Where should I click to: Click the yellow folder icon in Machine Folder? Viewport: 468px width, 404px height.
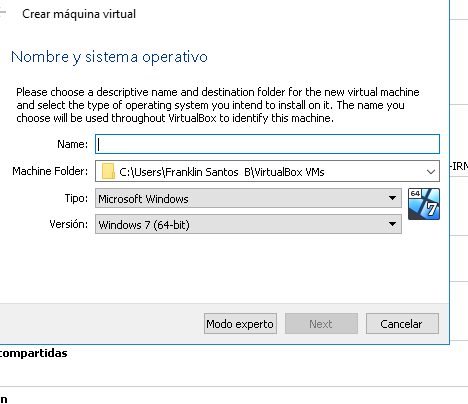[108, 171]
